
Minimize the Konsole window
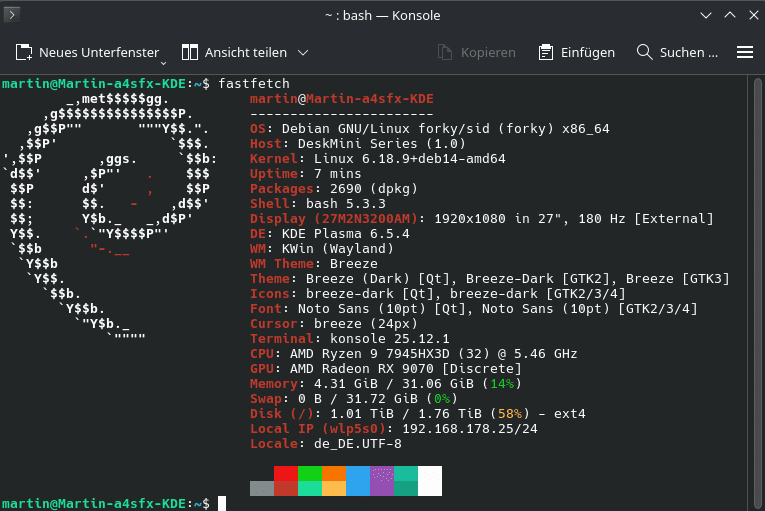point(705,15)
